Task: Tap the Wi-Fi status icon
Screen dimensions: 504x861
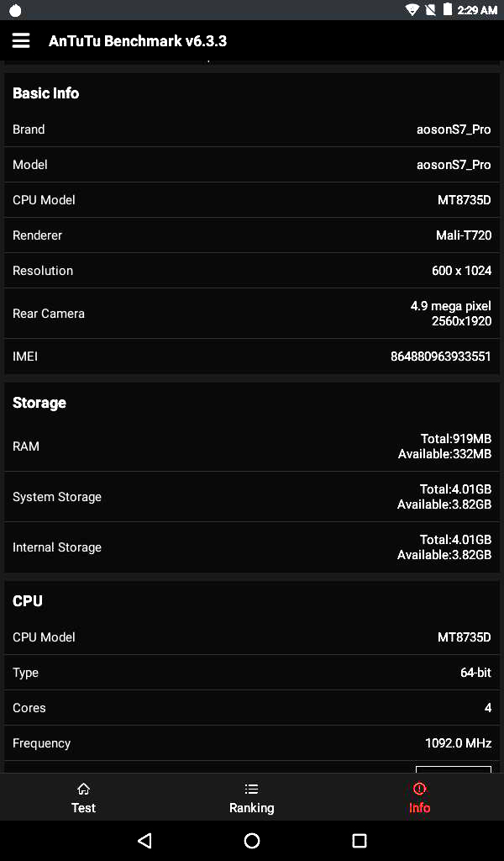Action: 412,10
